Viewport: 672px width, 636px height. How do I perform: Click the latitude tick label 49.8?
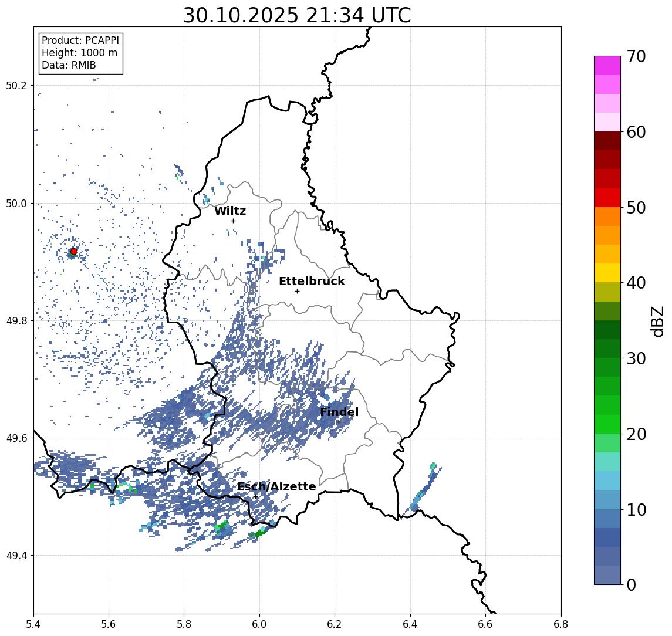click(x=16, y=320)
